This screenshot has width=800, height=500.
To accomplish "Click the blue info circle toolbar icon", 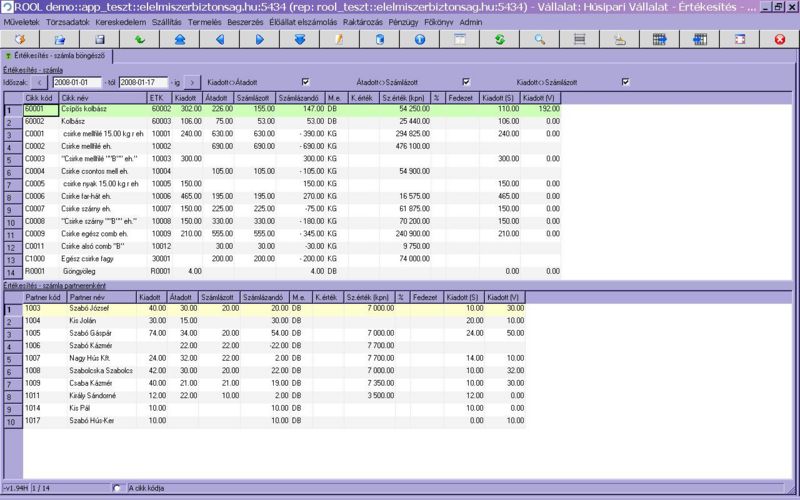I will (420, 40).
